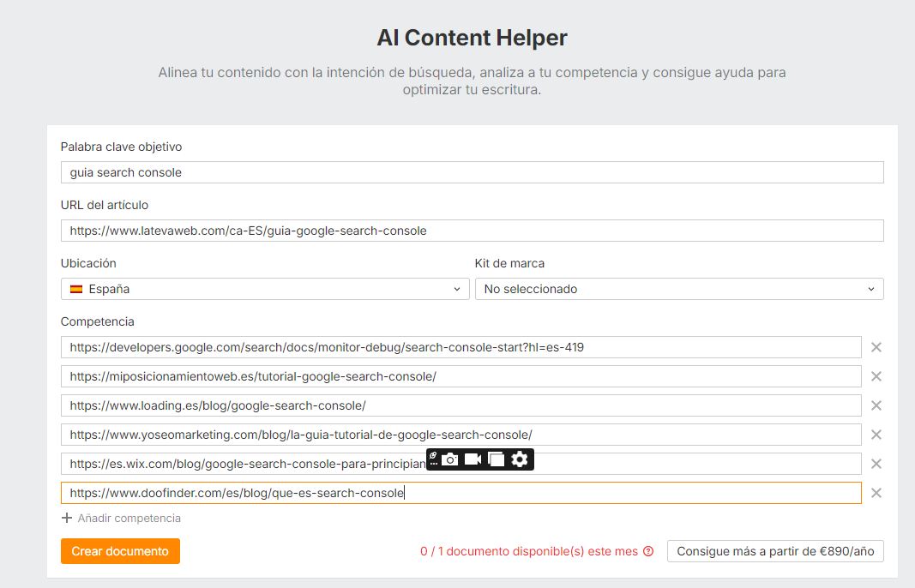This screenshot has width=915, height=588.
Task: Remove the loading.es blog competitor URL
Action: 876,405
